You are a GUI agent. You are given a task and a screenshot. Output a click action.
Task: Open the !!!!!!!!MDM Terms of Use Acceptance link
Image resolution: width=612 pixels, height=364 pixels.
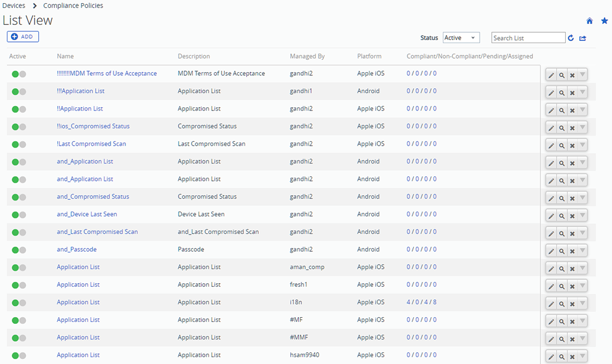tap(107, 73)
